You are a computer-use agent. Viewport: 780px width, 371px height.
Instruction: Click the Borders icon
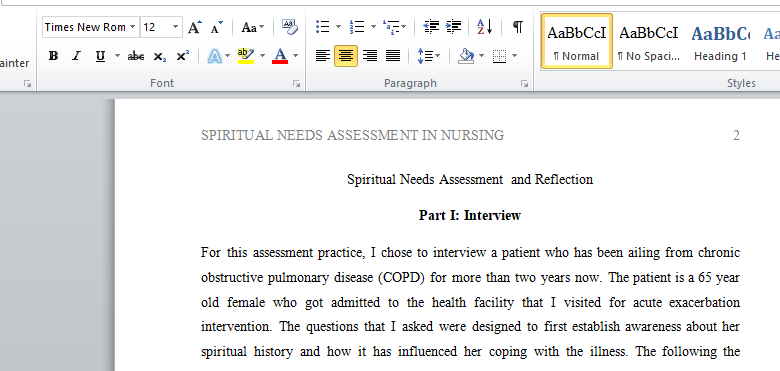click(x=499, y=56)
